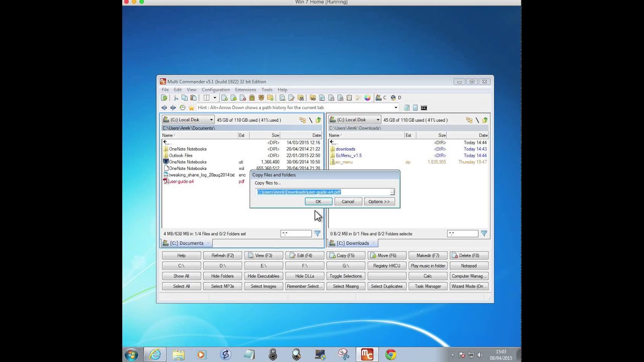The height and width of the screenshot is (362, 644).
Task: Select user-guide-a4 file in left panel
Action: pos(181,182)
